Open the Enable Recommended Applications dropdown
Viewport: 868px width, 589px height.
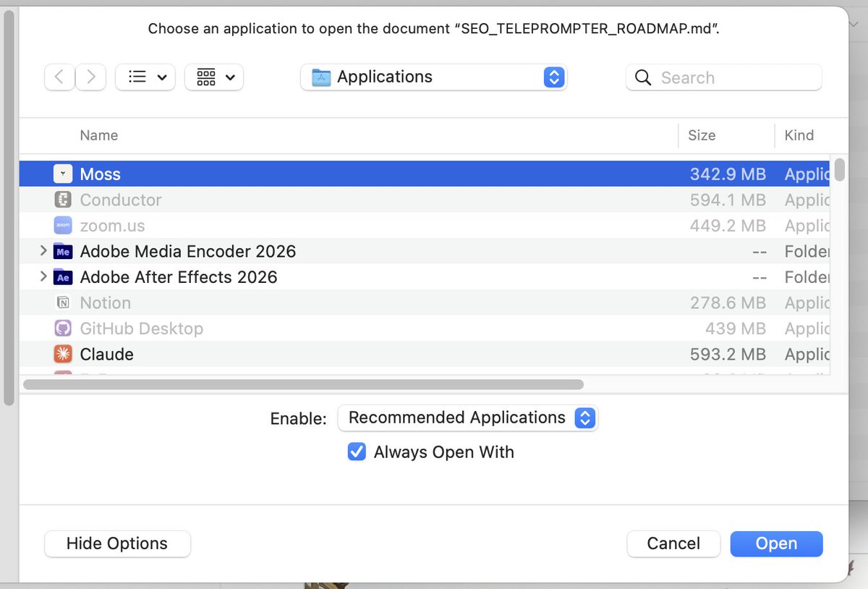pyautogui.click(x=468, y=418)
